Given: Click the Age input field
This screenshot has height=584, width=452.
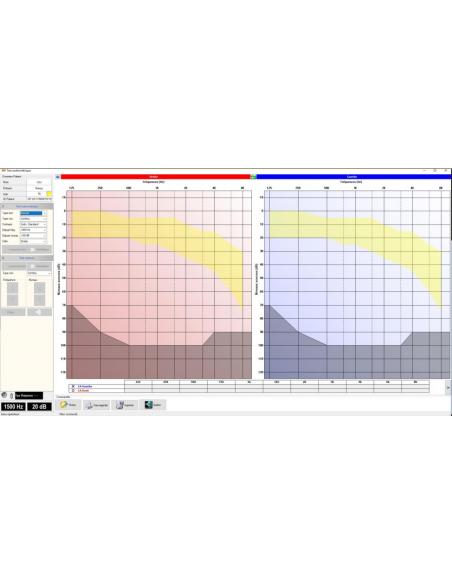Looking at the screenshot, I should click(x=36, y=194).
